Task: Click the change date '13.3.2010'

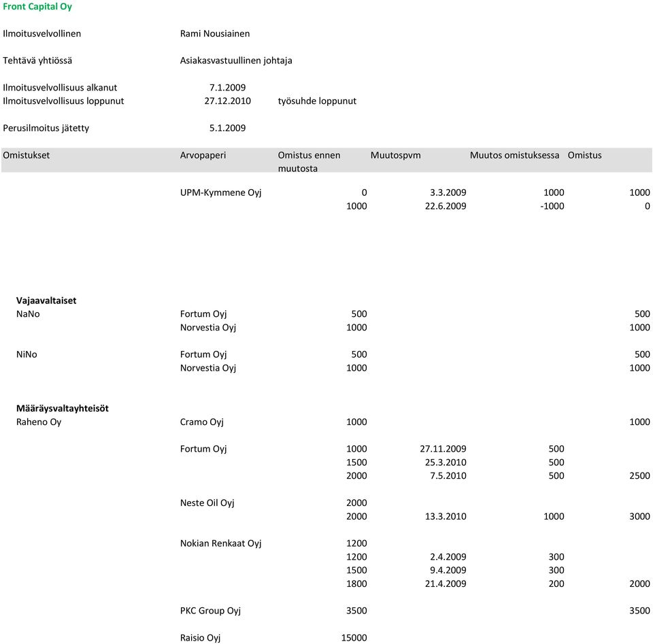Action: (446, 516)
